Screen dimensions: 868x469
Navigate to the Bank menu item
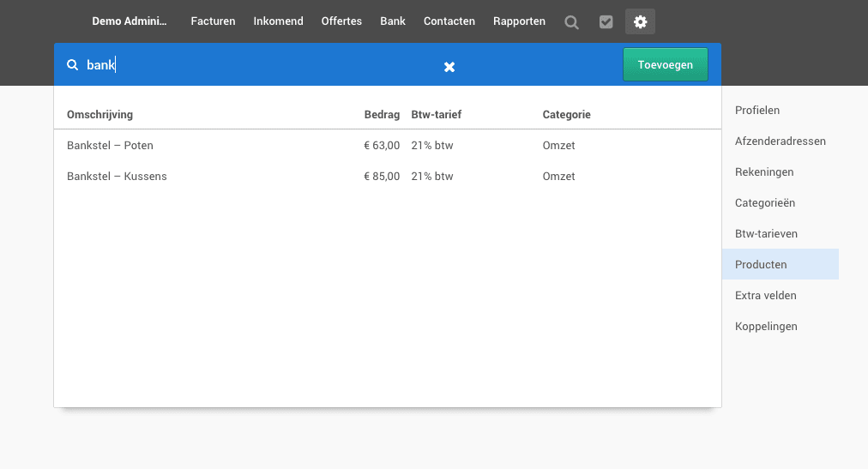(x=393, y=21)
